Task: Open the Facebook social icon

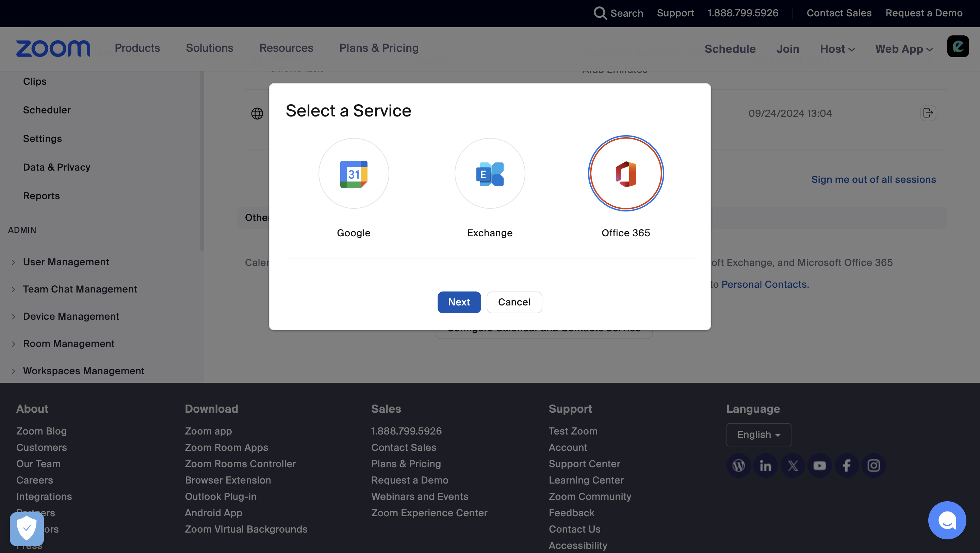Action: [x=847, y=465]
